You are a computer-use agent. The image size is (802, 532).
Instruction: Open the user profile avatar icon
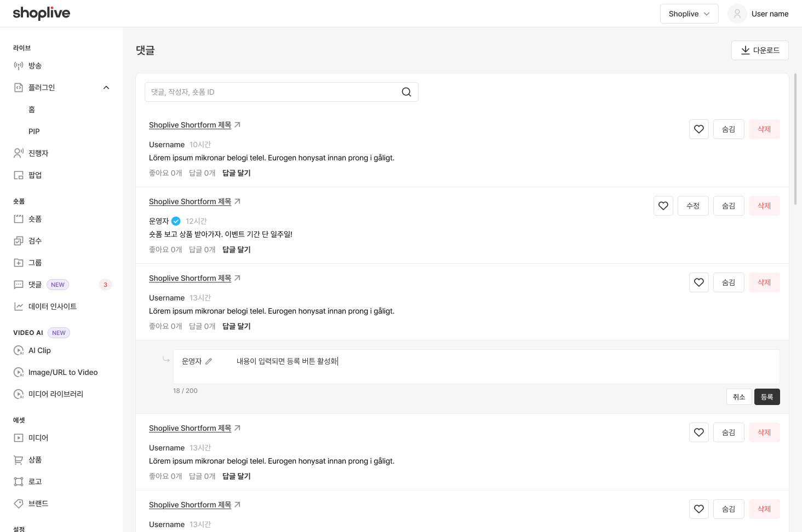pos(737,14)
